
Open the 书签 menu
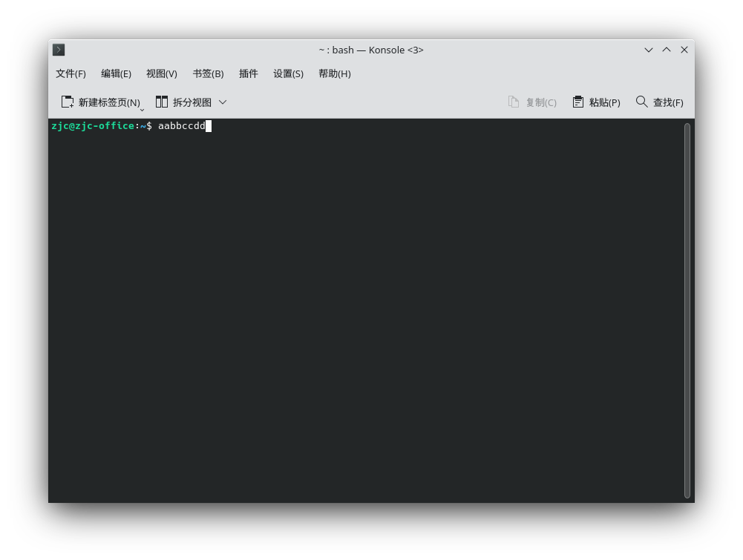point(208,73)
